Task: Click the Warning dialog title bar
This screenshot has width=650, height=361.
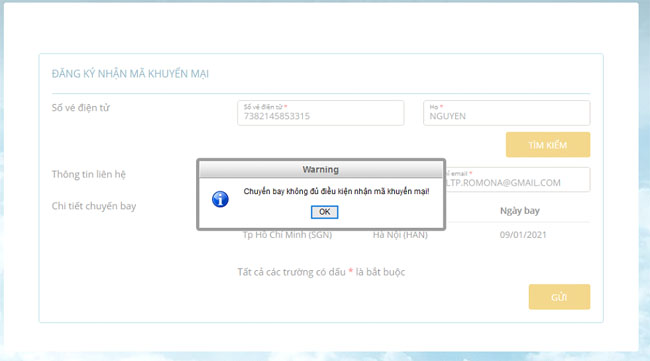Action: coord(321,170)
